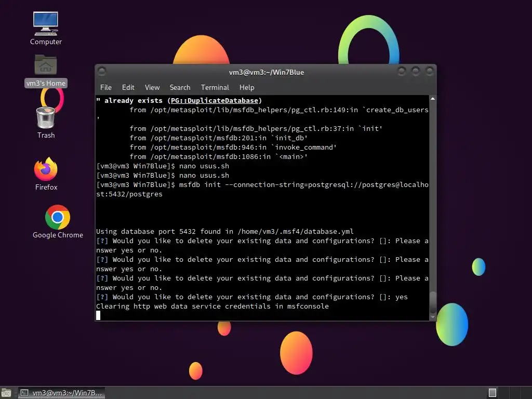This screenshot has width=532, height=399.
Task: Launch Google Chrome from the desktop
Action: tap(58, 222)
